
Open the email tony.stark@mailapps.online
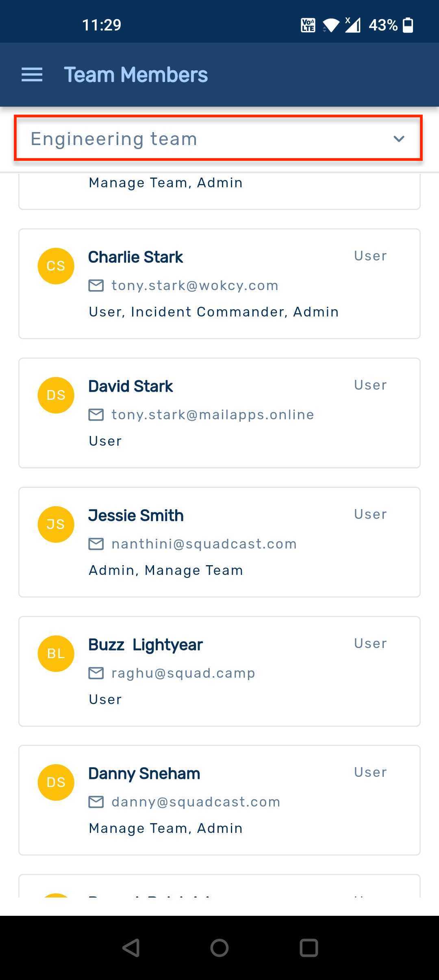[x=213, y=415]
